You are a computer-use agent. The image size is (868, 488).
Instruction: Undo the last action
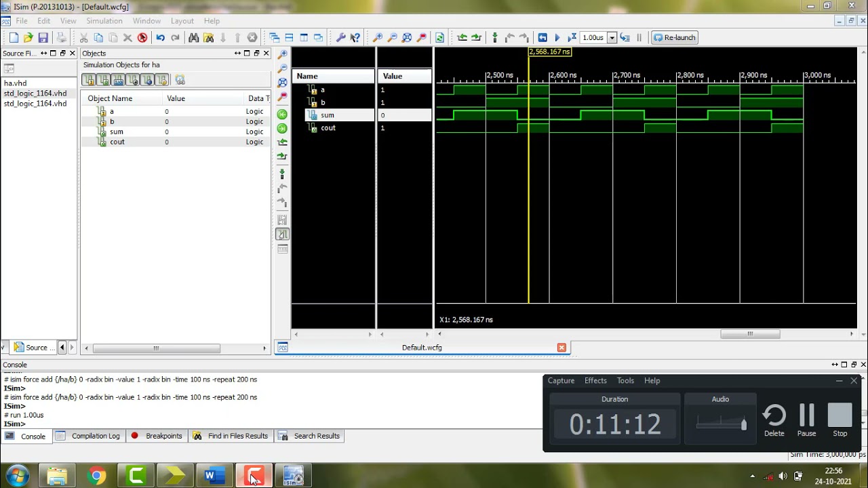point(161,38)
